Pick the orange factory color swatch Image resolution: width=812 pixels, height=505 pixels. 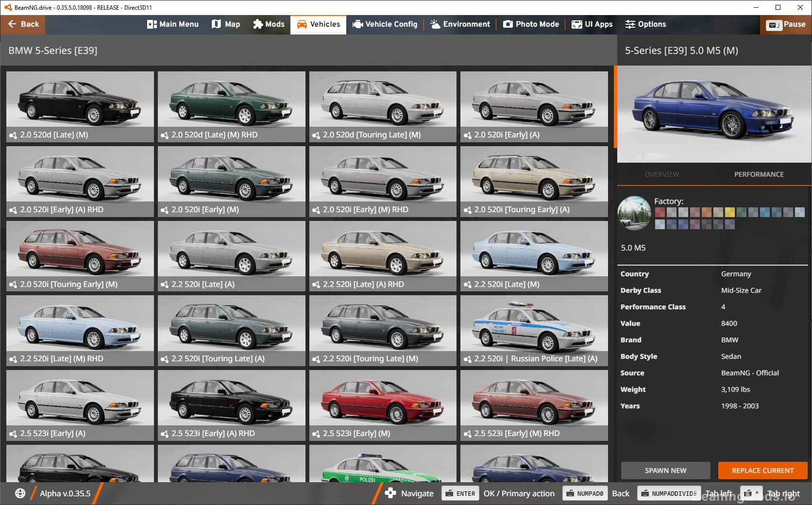(x=706, y=212)
